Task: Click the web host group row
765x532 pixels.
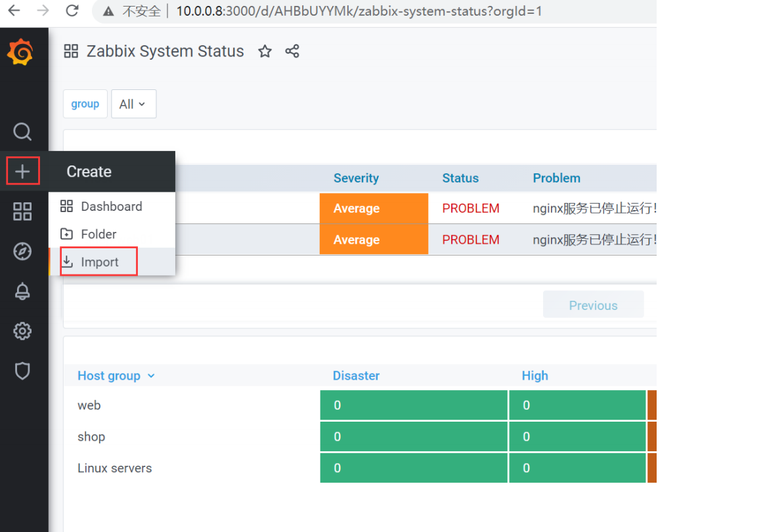Action: [x=89, y=405]
